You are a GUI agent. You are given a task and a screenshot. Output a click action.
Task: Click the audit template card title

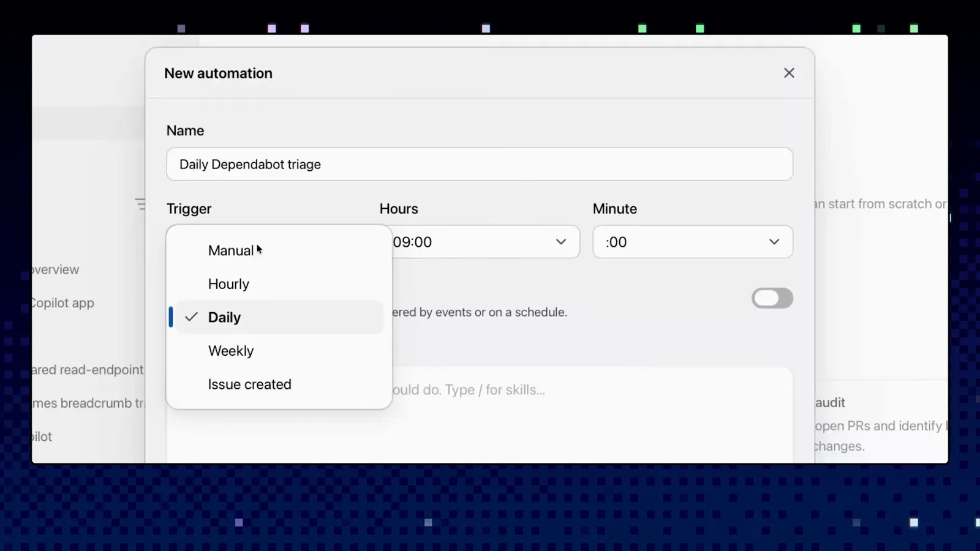point(830,402)
